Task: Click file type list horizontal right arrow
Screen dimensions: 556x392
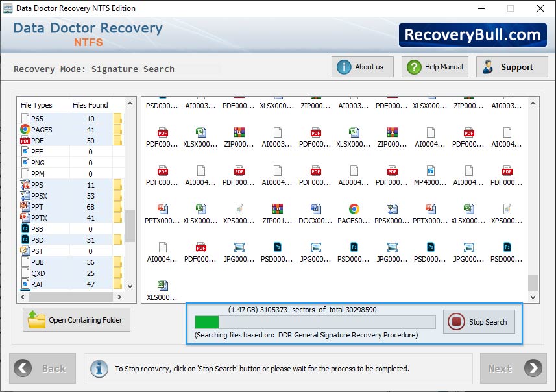Action: (x=119, y=297)
